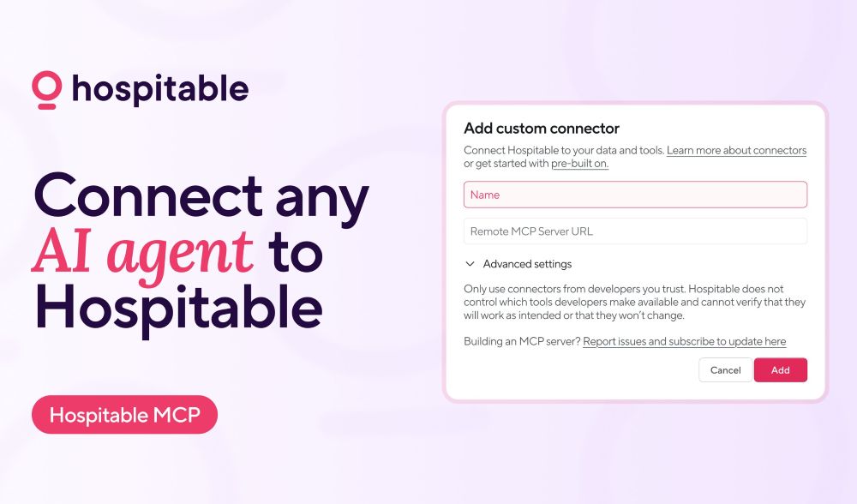The image size is (857, 504).
Task: Click the pink italic AI agent text
Action: 142,253
